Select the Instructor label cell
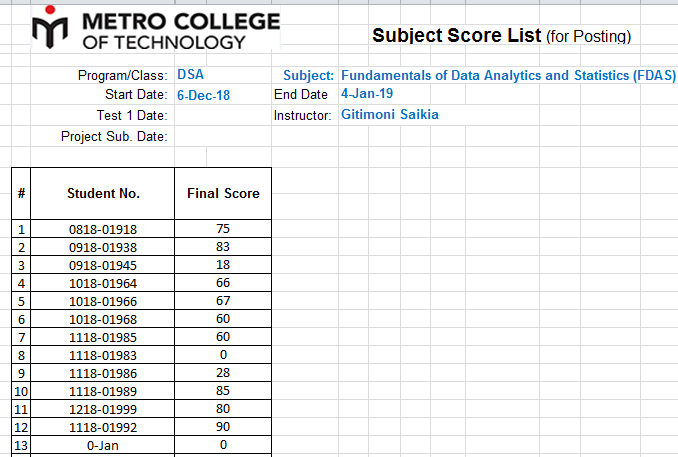Viewport: 678px width, 457px height. point(303,115)
